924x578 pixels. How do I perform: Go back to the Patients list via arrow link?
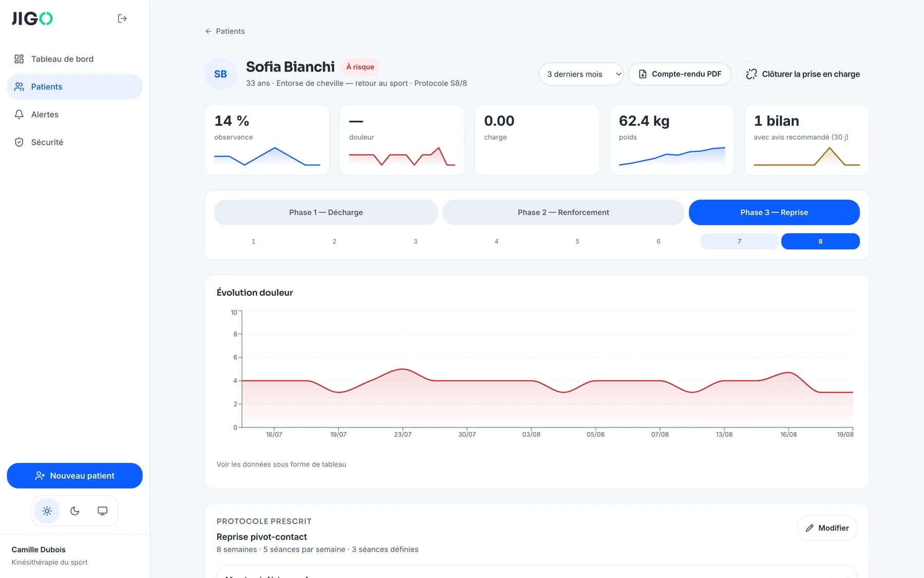tap(225, 31)
